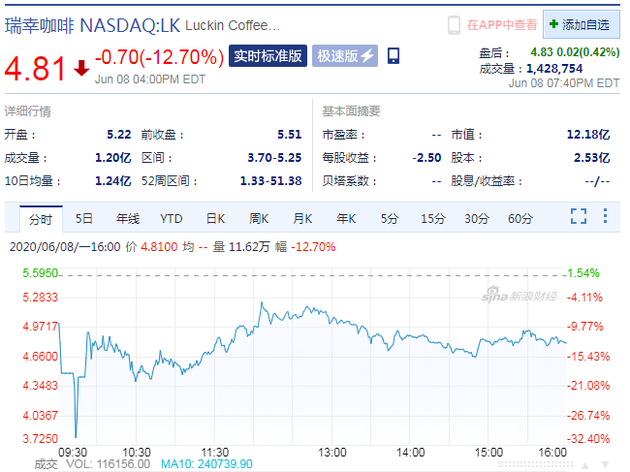Click the chart data readout 2020/06/08/一16:00

[65, 246]
